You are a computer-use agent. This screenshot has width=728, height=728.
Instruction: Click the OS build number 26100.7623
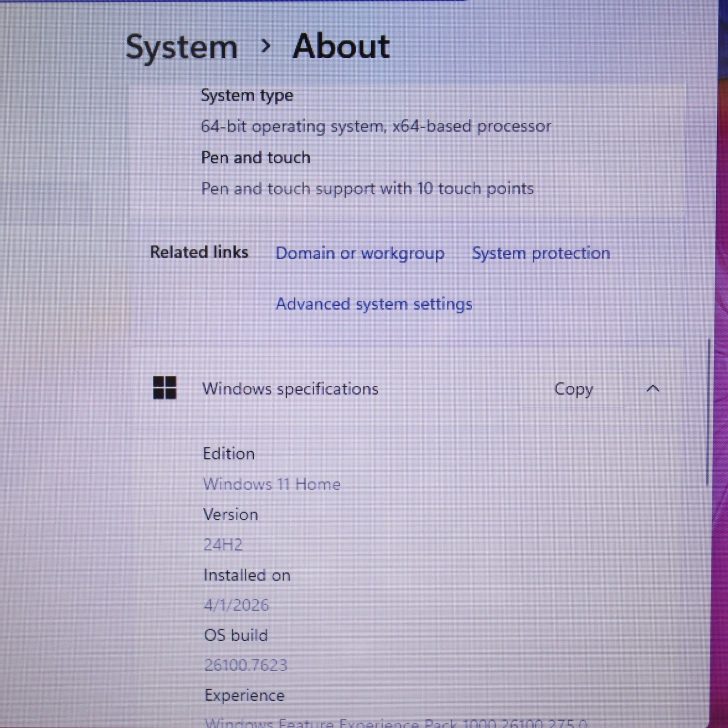coord(246,665)
